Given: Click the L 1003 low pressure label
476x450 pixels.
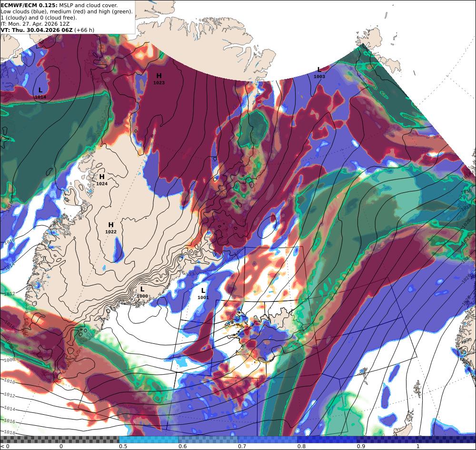Looking at the screenshot, I should click(x=319, y=72).
